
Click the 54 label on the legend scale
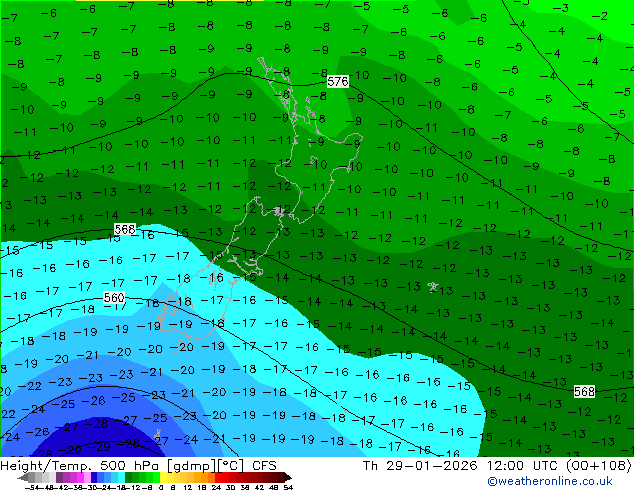point(287,487)
